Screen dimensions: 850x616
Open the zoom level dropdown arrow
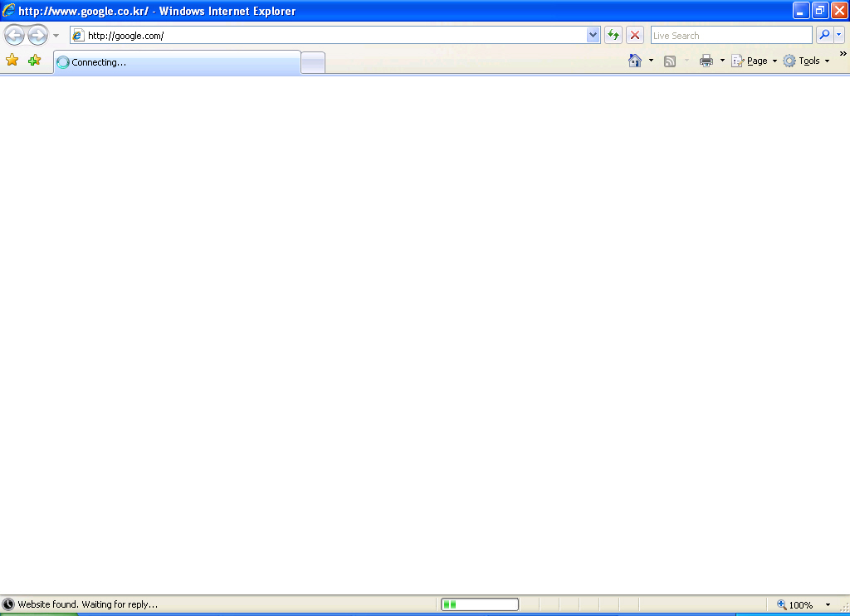pos(827,605)
